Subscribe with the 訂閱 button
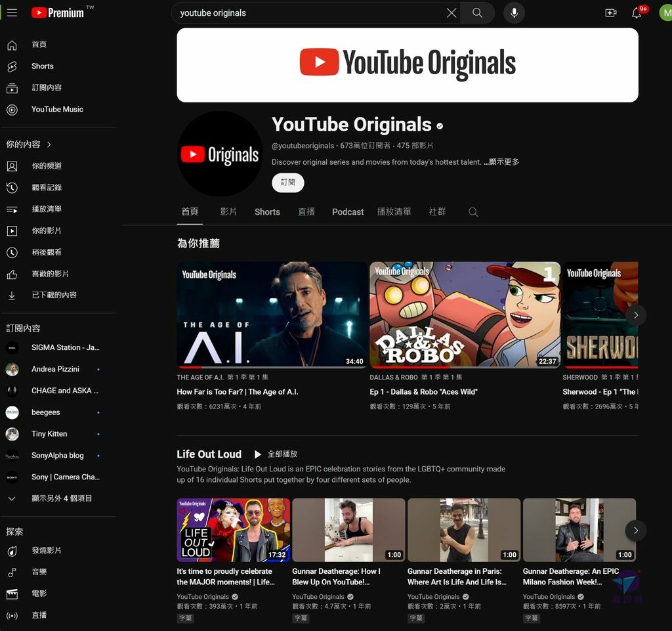Viewport: 672px width, 631px height. (288, 183)
